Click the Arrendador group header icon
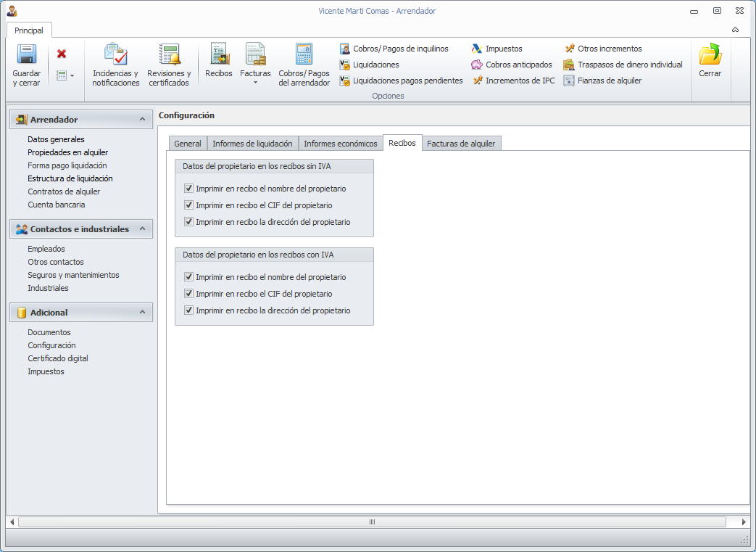 click(x=21, y=119)
